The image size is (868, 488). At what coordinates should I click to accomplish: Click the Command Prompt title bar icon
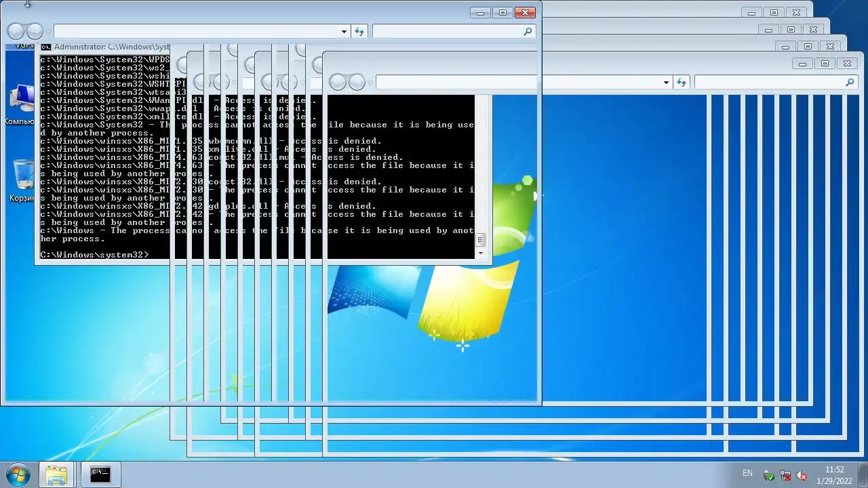45,47
